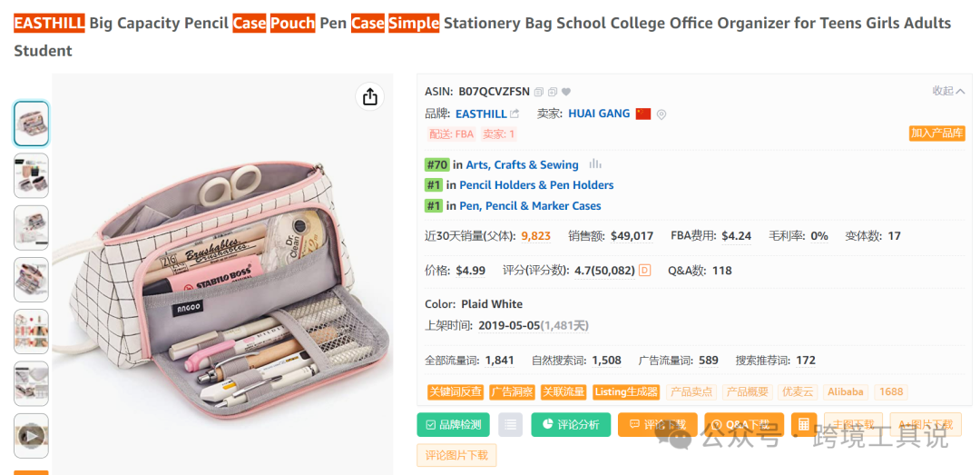Copy the ASIN with first copy icon

(x=539, y=92)
